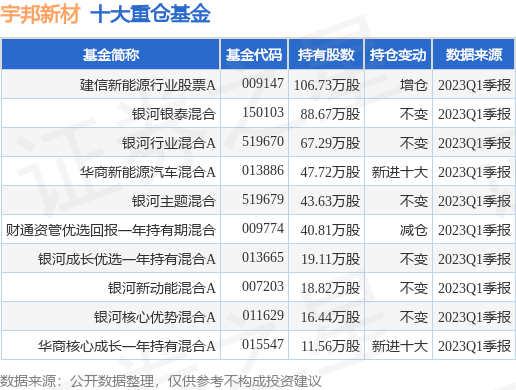Image resolution: width=516 pixels, height=390 pixels.
Task: Click fund code 013886
Action: point(263,170)
